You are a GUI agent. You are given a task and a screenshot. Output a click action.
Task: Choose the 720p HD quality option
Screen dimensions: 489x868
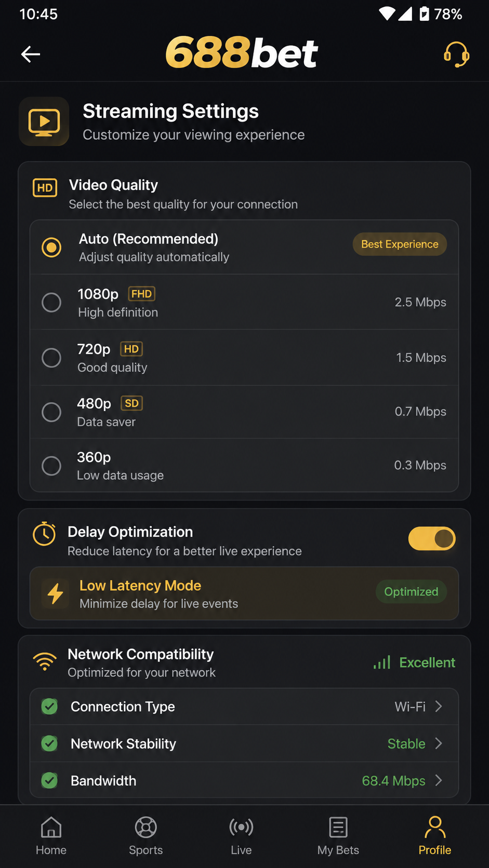point(244,358)
